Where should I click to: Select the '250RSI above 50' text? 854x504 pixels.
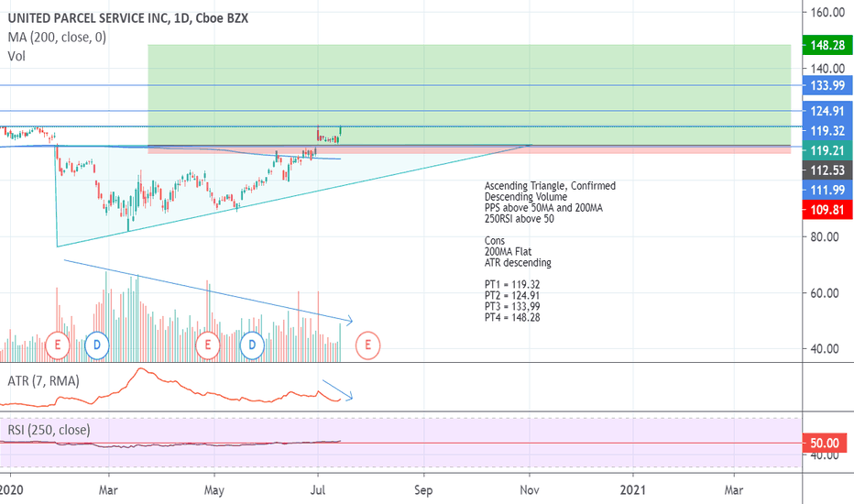tap(519, 218)
